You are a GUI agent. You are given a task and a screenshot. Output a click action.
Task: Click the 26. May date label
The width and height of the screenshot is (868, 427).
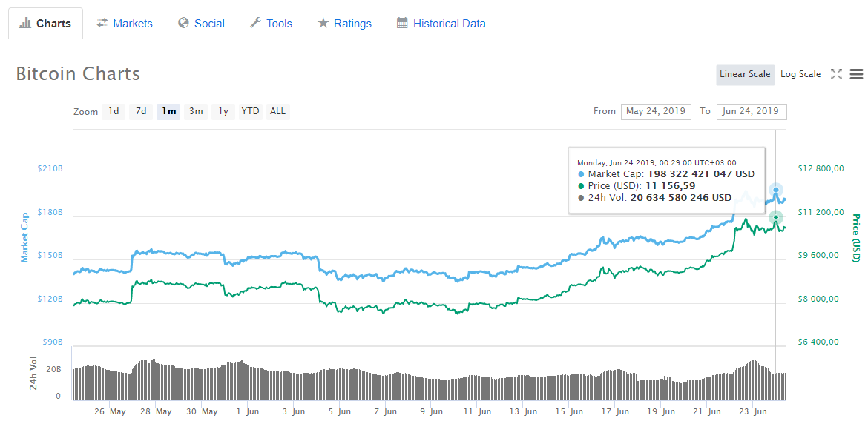110,412
